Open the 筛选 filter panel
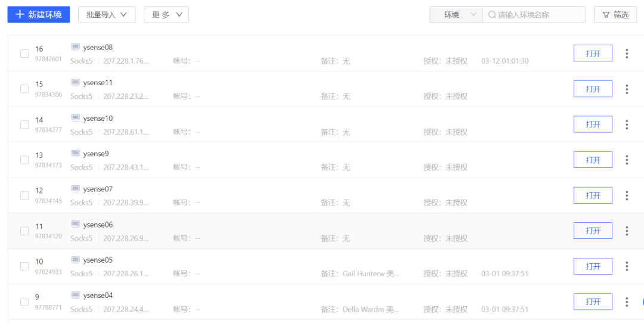This screenshot has width=644, height=324. point(615,15)
